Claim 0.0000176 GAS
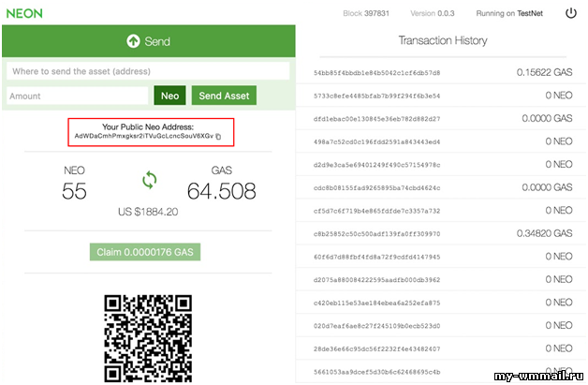 pos(145,252)
